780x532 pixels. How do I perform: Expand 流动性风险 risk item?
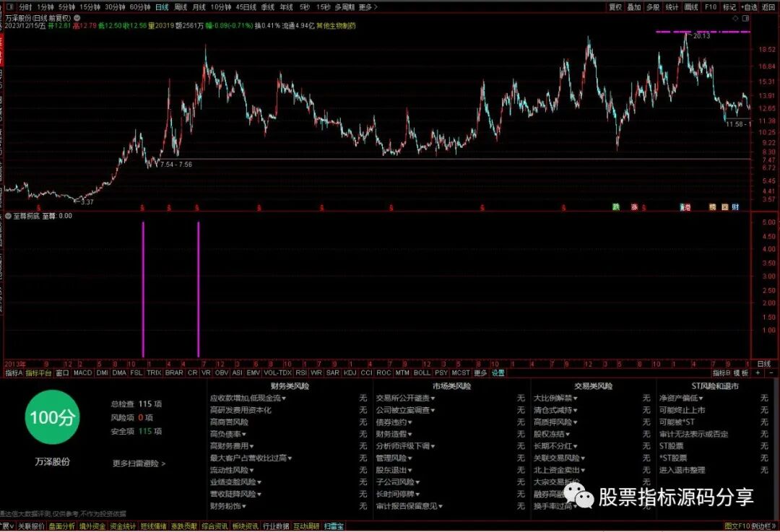pyautogui.click(x=233, y=470)
